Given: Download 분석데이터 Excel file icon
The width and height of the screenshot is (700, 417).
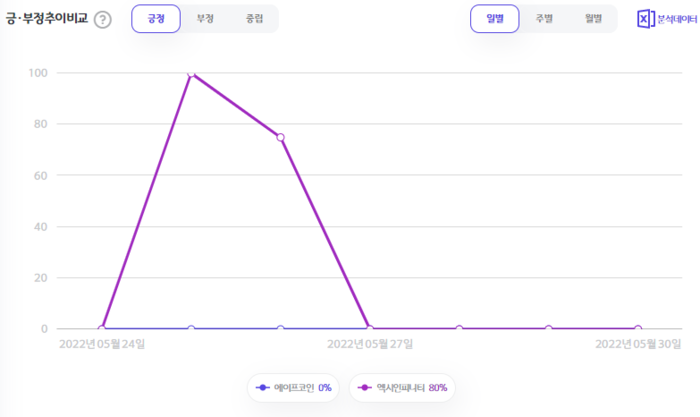Looking at the screenshot, I should click(645, 19).
